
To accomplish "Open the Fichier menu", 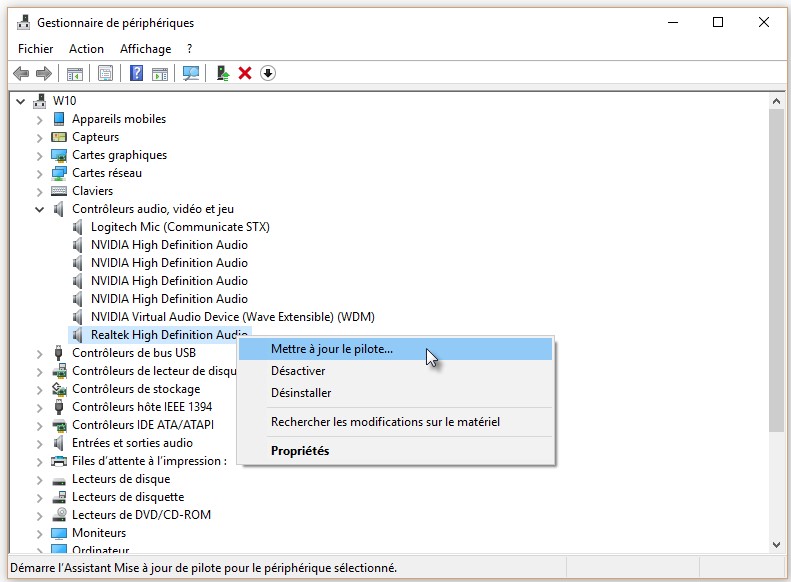I will tap(35, 48).
